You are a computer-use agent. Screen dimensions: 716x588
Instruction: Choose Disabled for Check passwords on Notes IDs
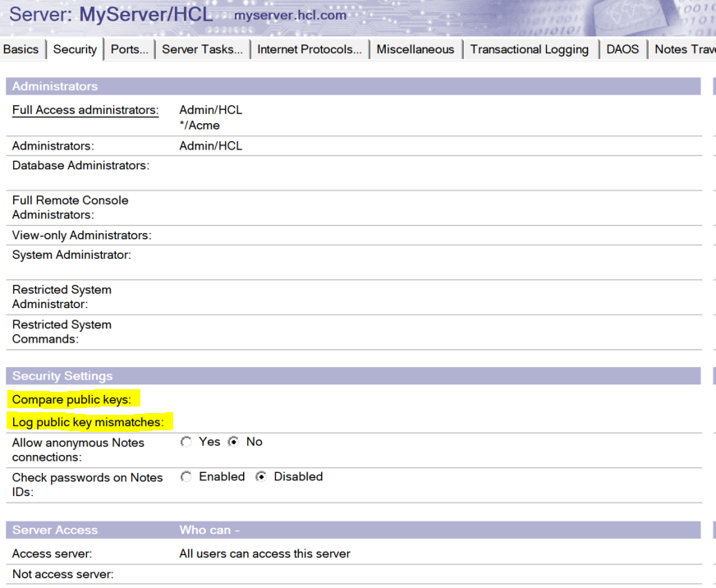click(261, 476)
